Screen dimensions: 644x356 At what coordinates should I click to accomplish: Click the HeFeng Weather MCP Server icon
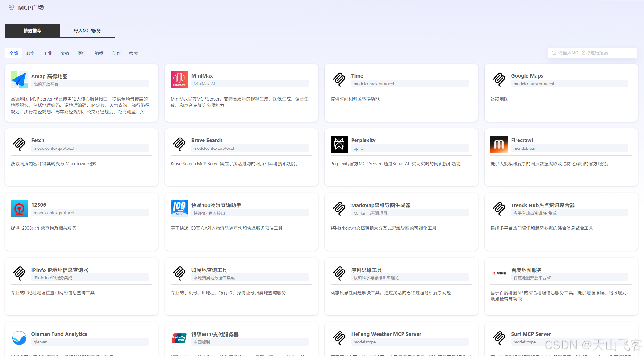(339, 338)
